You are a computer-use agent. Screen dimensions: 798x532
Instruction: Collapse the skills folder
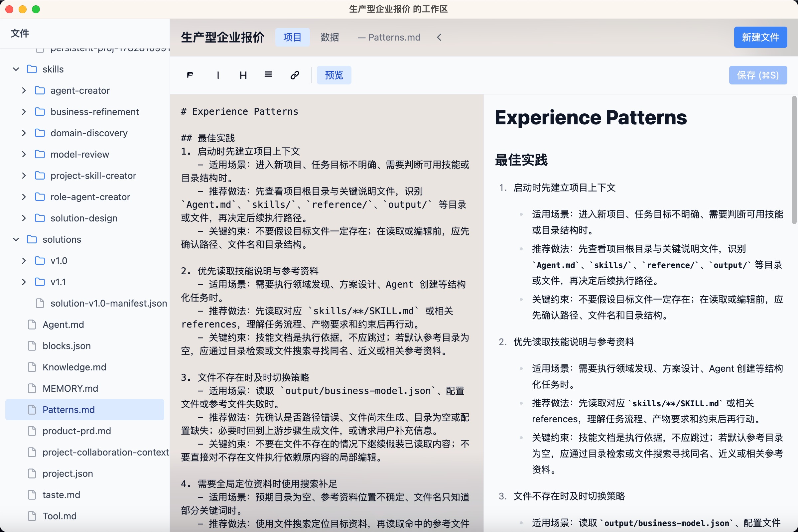click(16, 69)
